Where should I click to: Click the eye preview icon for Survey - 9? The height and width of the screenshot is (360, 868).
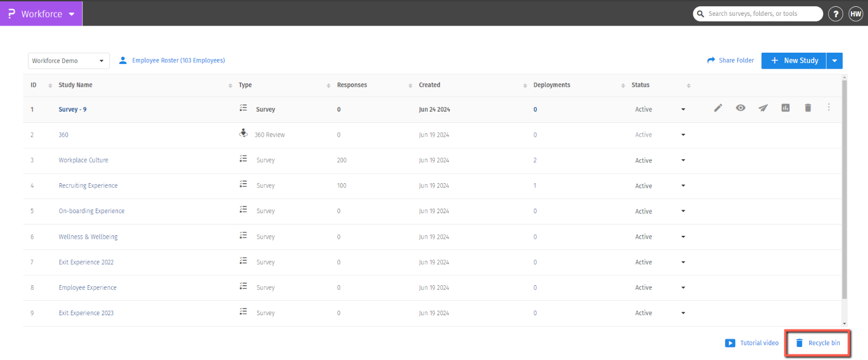click(x=740, y=108)
